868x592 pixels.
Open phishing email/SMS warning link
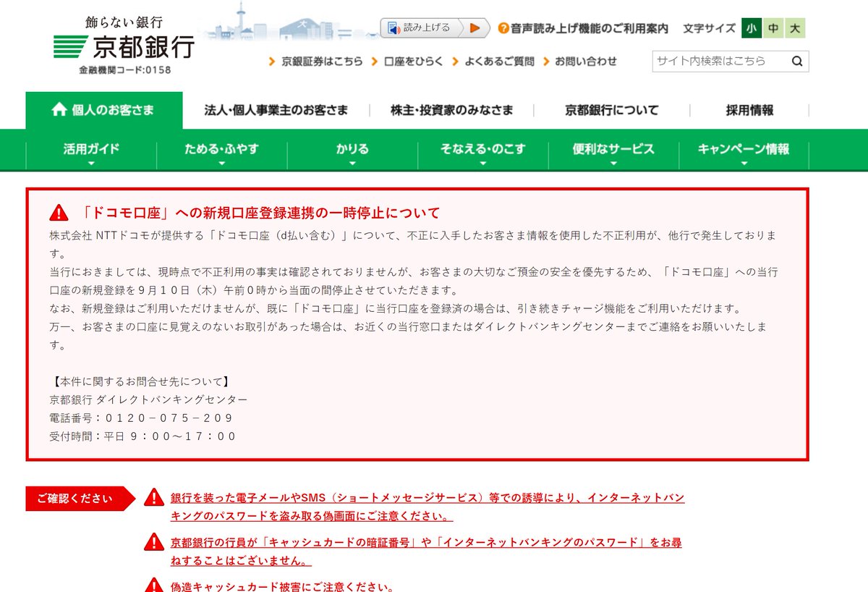click(x=427, y=507)
